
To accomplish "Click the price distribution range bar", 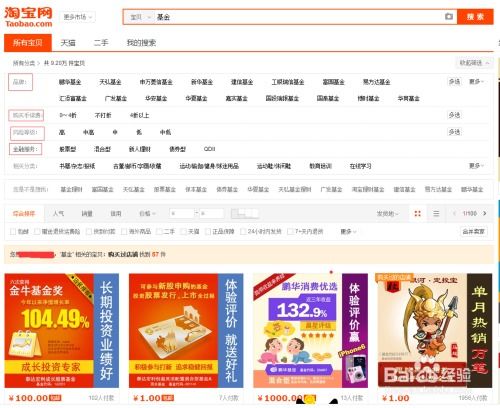I will 245,213.
